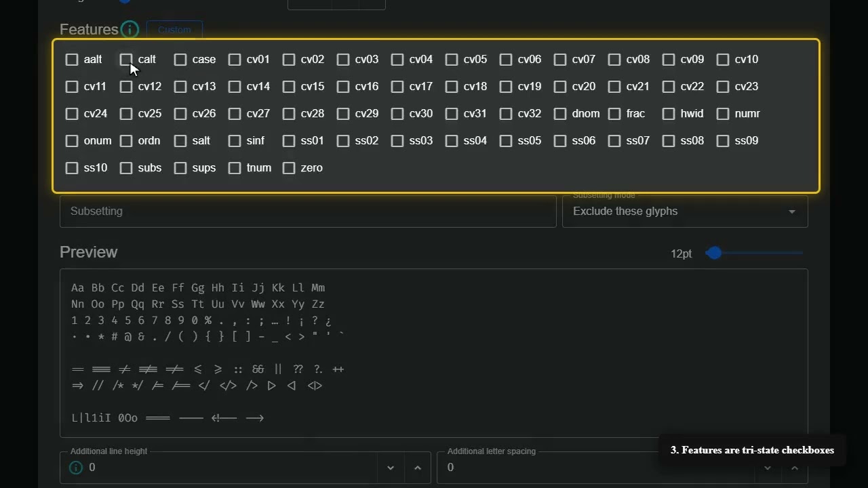Check the cv27 checkbox
Image resolution: width=868 pixels, height=488 pixels.
tap(235, 114)
